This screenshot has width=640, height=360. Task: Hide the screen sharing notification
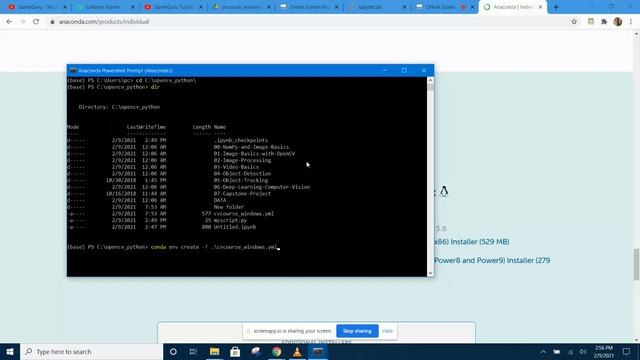387,331
